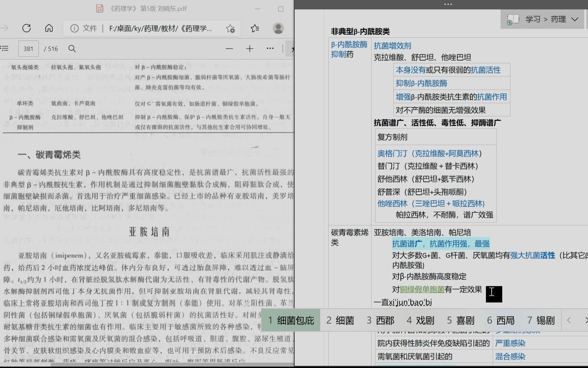Click the 舒他西林（舒巴坦+氨苄西林） line
The width and height of the screenshot is (588, 368).
pos(426,179)
